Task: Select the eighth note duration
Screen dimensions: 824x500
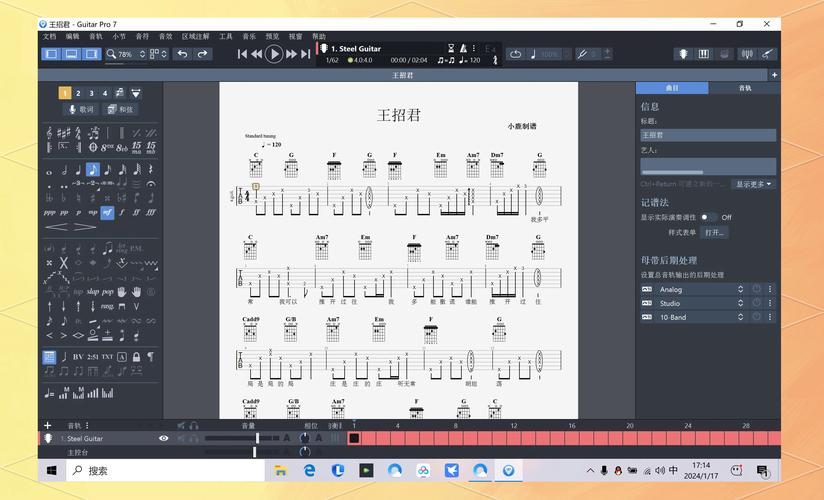Action: point(92,169)
